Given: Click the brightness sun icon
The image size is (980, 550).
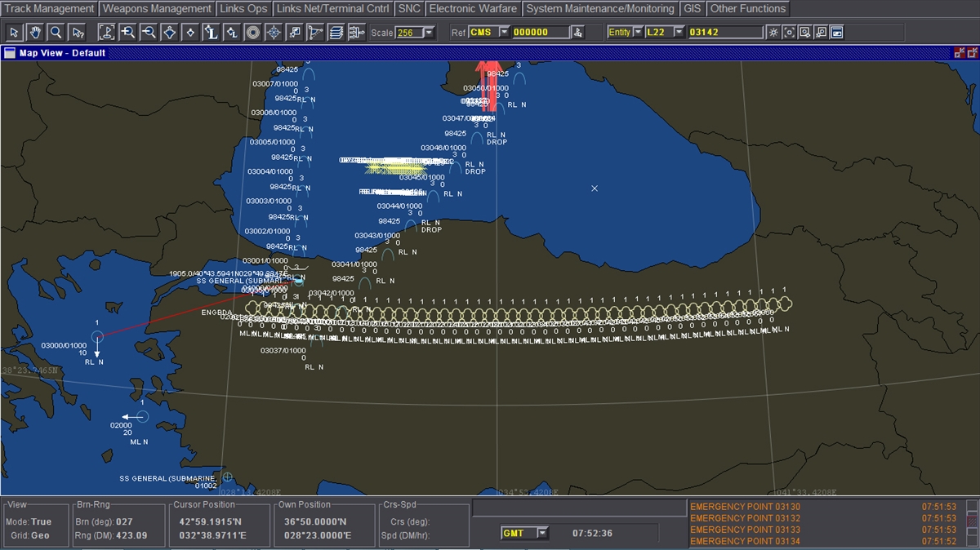Looking at the screenshot, I should [x=773, y=33].
